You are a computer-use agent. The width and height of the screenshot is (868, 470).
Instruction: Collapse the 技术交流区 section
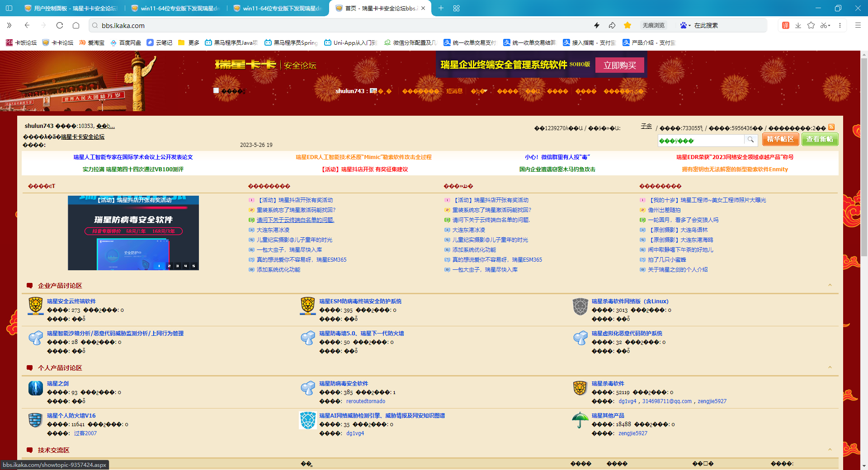[830, 450]
